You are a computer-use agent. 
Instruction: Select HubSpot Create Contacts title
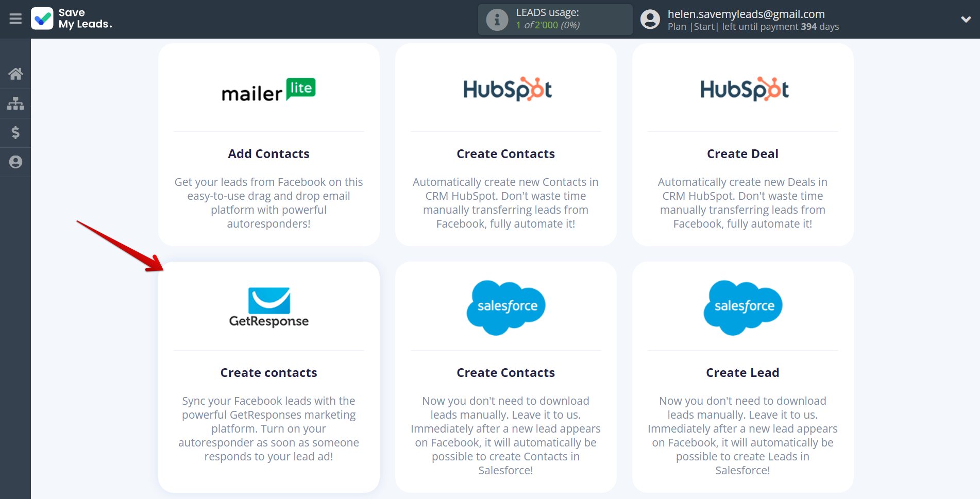pyautogui.click(x=506, y=154)
